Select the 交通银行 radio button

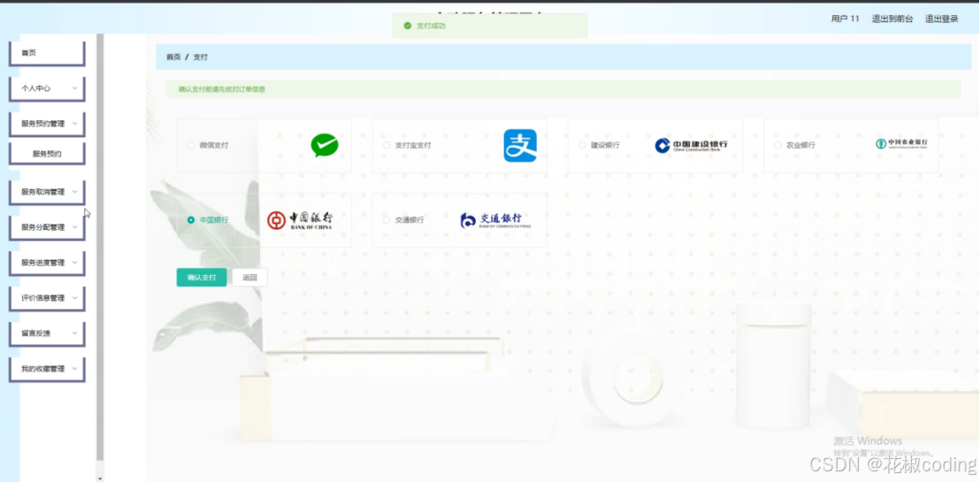tap(387, 220)
